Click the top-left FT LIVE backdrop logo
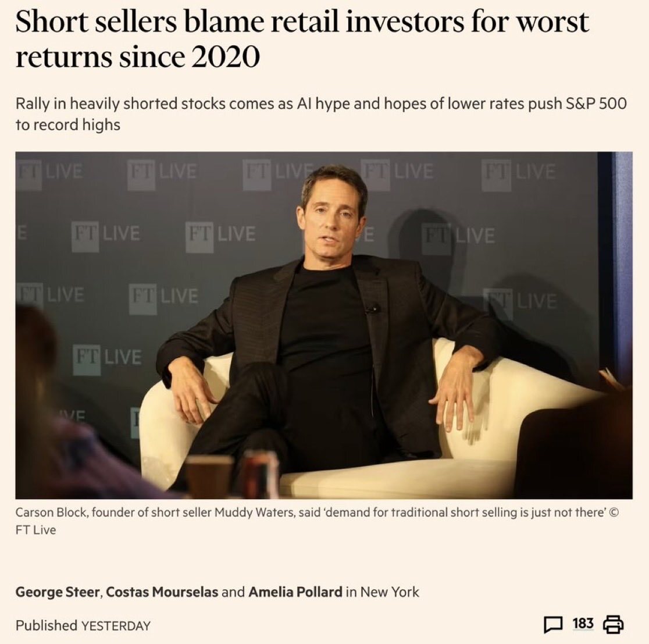This screenshot has height=644, width=649. 49,172
